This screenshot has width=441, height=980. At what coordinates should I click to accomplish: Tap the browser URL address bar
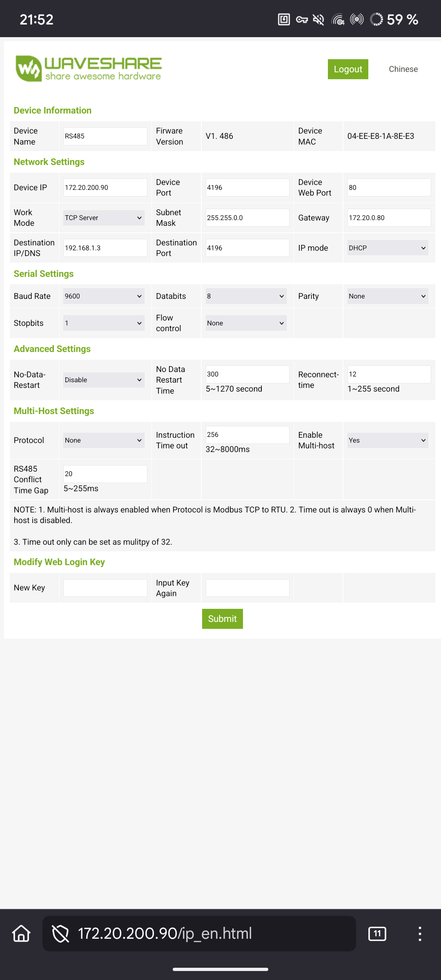(199, 933)
